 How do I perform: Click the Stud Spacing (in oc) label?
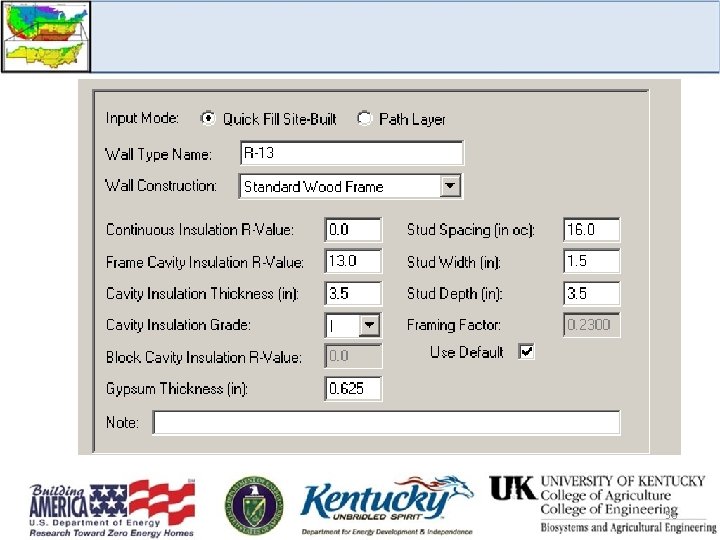tap(471, 230)
